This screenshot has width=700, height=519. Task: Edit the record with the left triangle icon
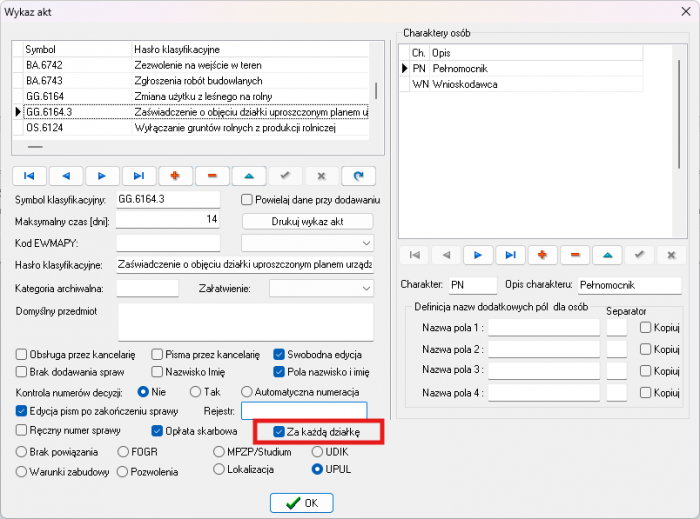pos(249,176)
